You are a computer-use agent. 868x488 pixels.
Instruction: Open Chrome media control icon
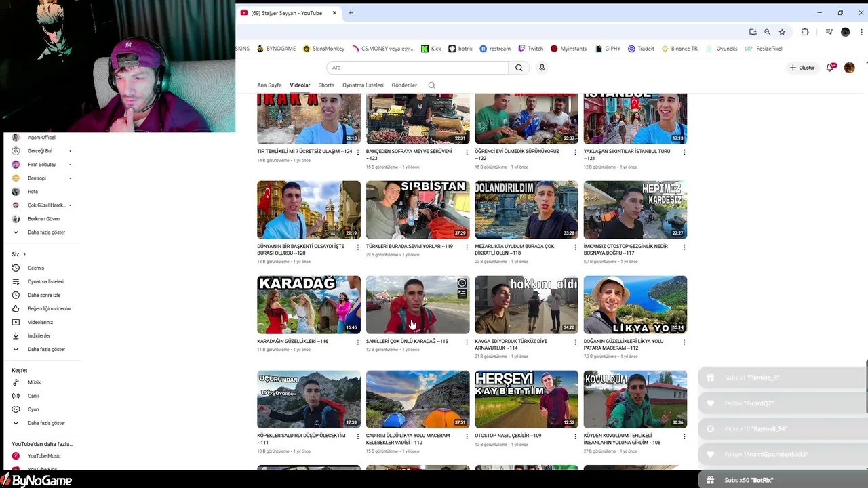click(829, 32)
